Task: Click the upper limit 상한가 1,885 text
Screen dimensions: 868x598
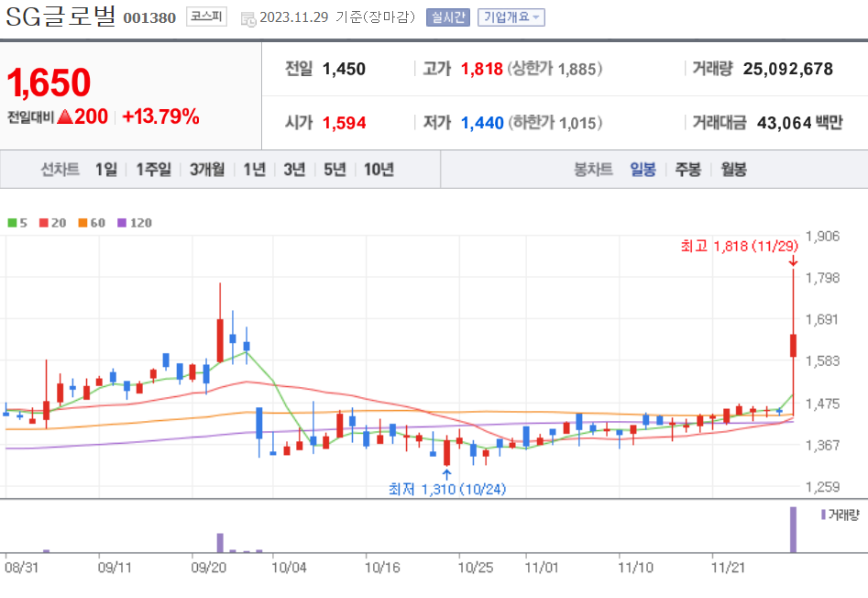Action: (x=555, y=69)
